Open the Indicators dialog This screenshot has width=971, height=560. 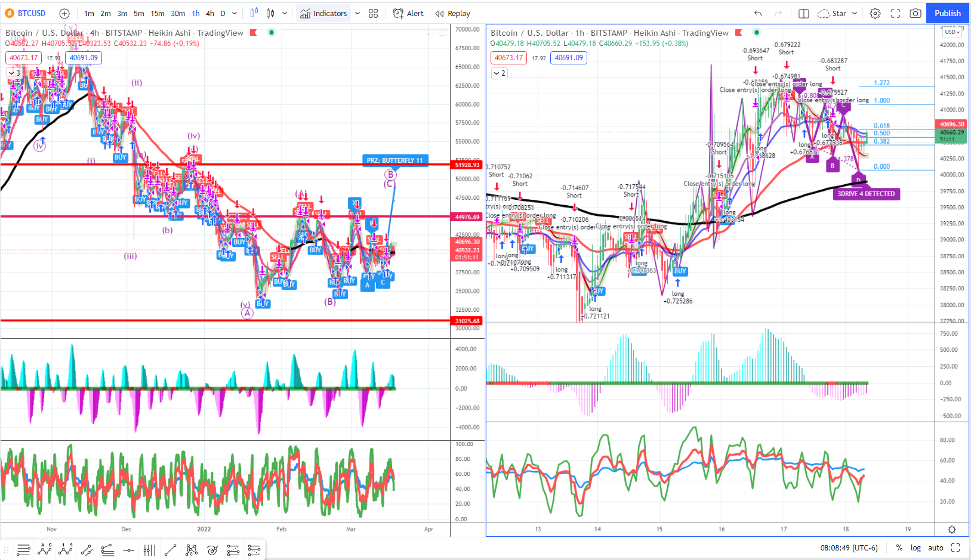tap(323, 13)
